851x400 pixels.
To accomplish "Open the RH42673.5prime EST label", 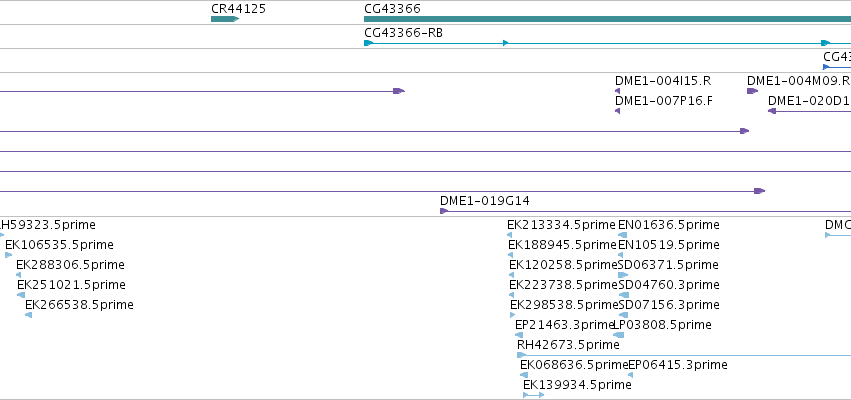I will [x=568, y=345].
